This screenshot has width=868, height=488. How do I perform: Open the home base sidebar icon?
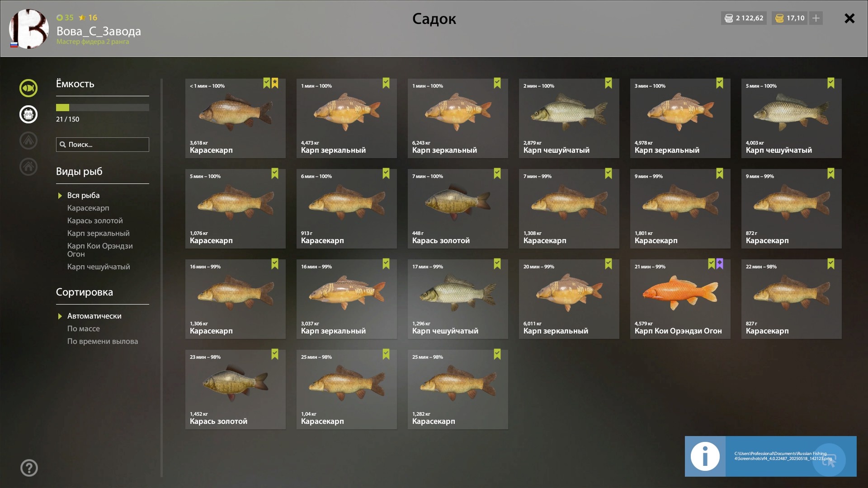(x=28, y=167)
